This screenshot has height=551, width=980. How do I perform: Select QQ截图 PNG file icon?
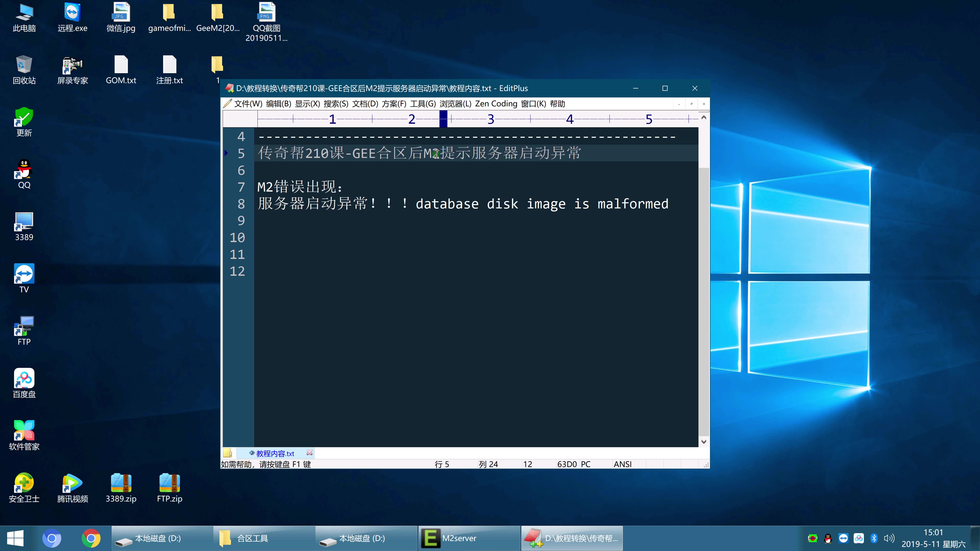tap(266, 22)
